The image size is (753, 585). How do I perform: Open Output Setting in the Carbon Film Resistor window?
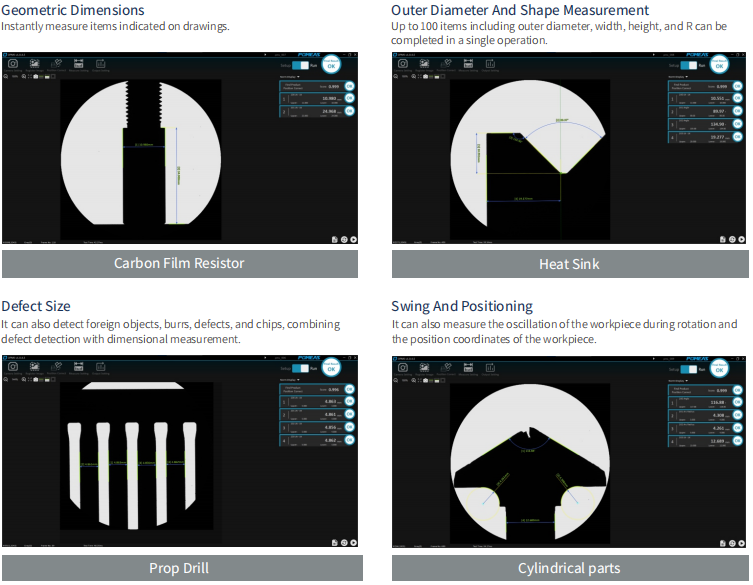click(101, 64)
